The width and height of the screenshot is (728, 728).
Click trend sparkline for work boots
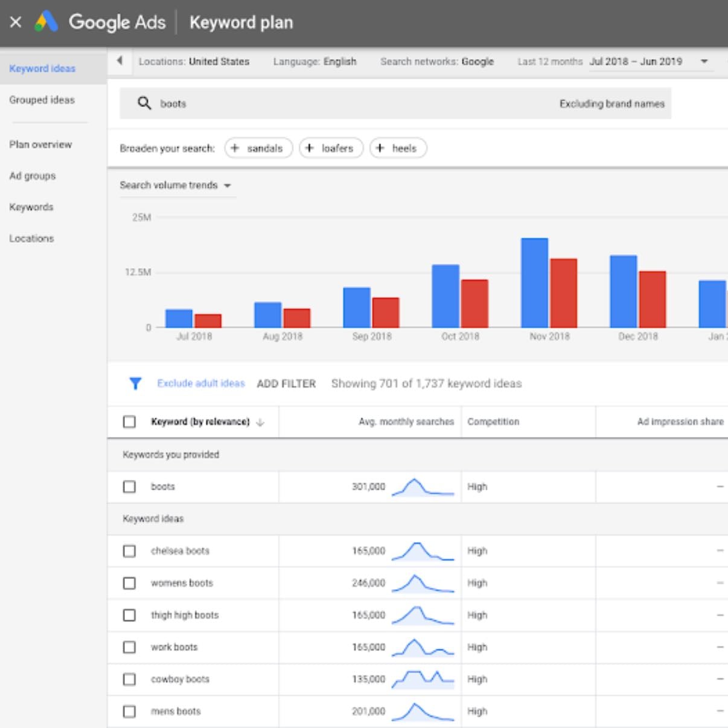coord(423,647)
